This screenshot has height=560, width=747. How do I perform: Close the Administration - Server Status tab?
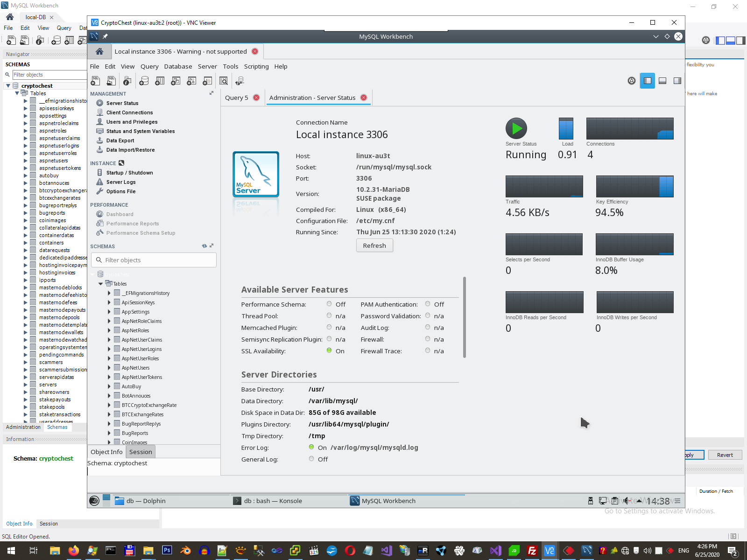pyautogui.click(x=364, y=98)
